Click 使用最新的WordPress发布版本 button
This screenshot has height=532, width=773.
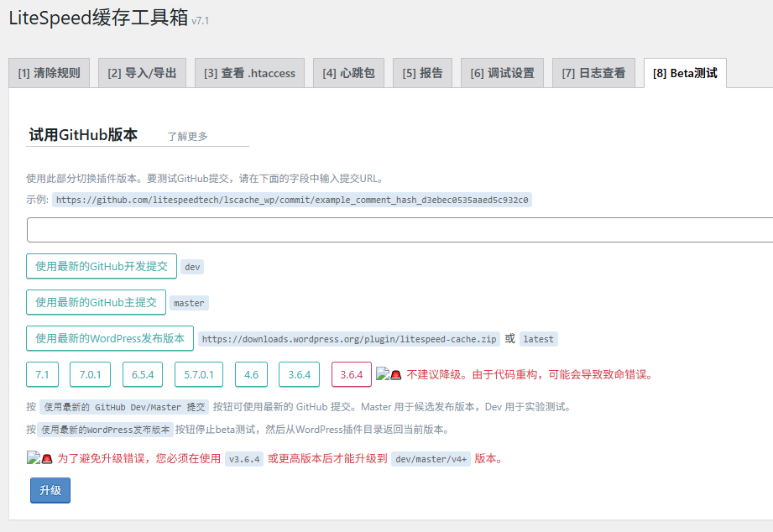110,338
